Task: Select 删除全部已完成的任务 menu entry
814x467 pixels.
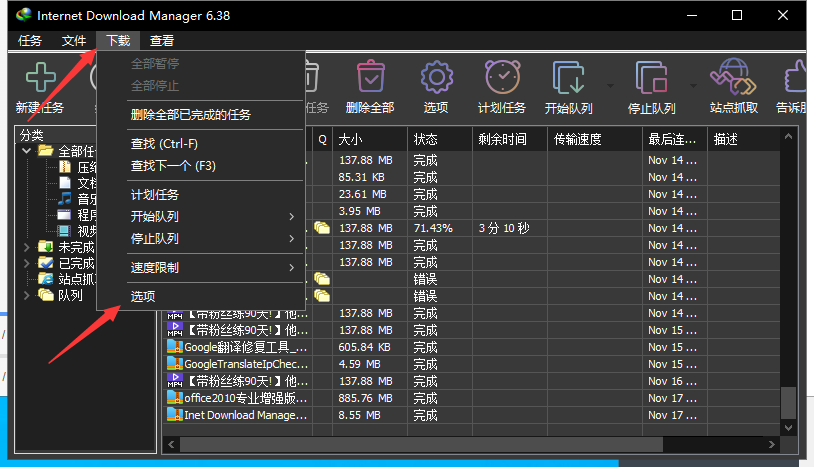Action: click(x=190, y=115)
